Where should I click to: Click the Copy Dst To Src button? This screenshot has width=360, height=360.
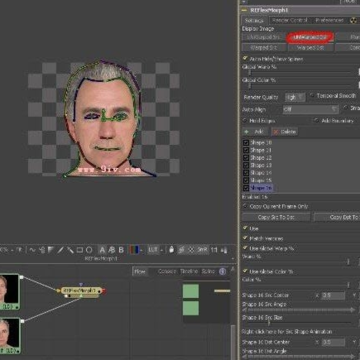tap(337, 217)
